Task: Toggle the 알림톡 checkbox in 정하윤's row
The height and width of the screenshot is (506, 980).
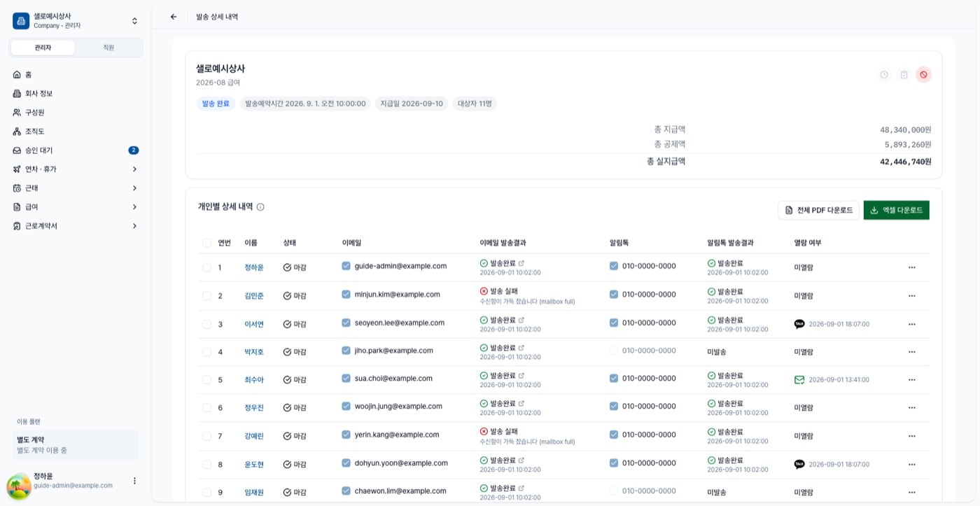Action: point(614,266)
